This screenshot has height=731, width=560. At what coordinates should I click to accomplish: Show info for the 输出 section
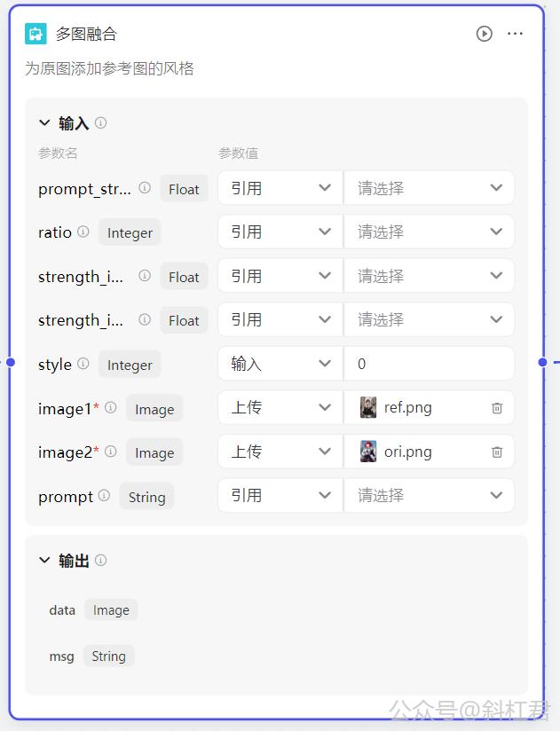[x=100, y=560]
